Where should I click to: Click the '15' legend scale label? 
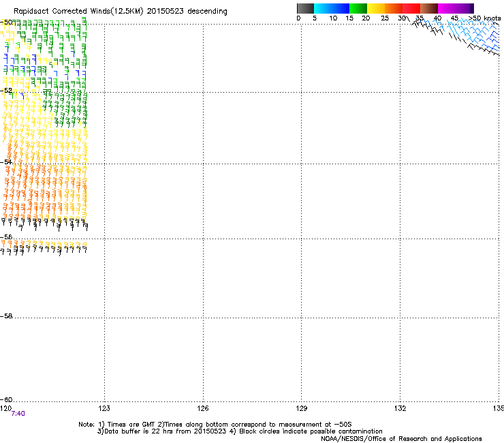tap(349, 18)
